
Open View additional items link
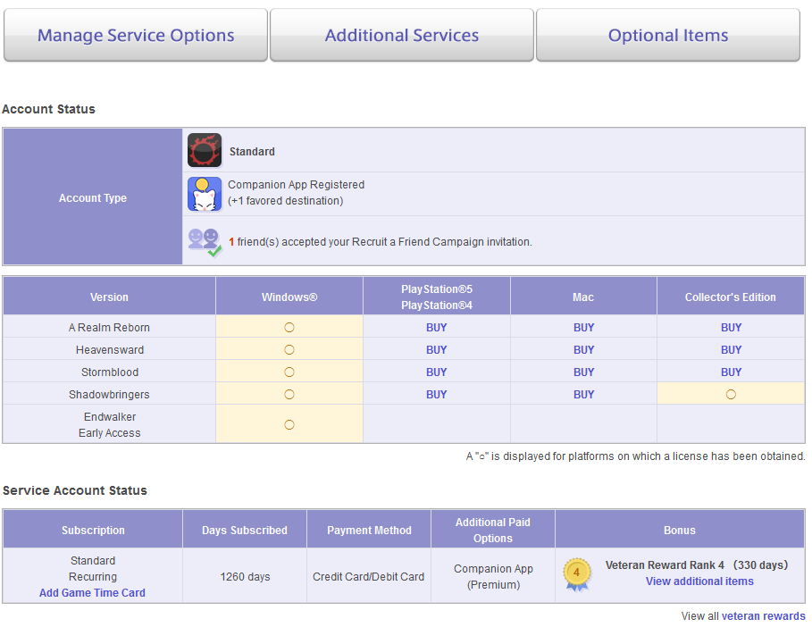click(x=699, y=581)
